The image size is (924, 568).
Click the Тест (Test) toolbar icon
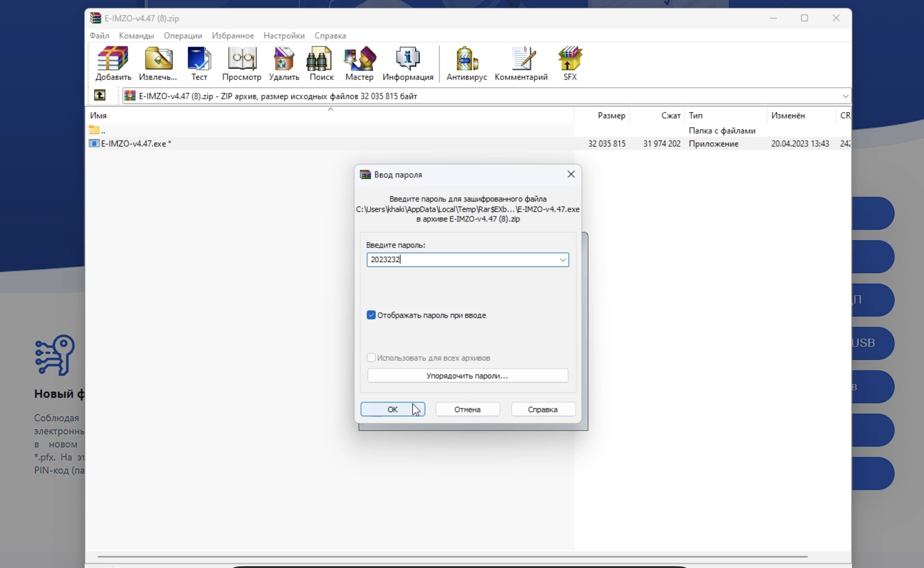point(199,63)
